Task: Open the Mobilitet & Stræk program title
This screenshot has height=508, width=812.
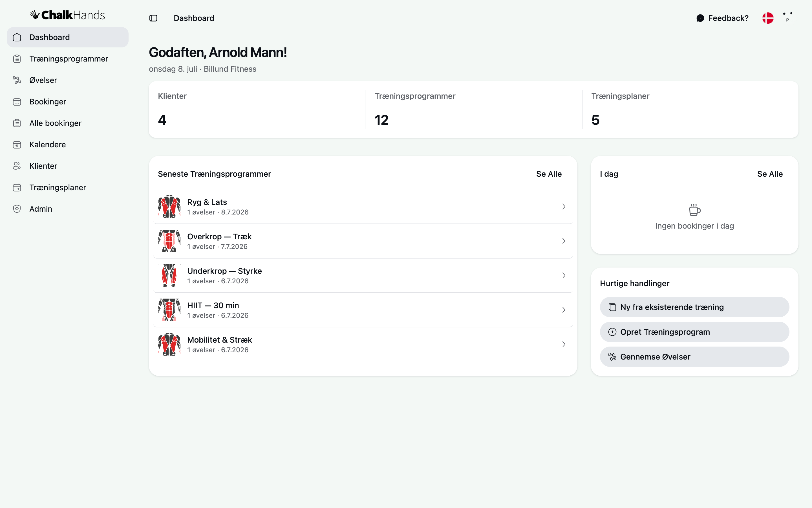Action: click(x=219, y=340)
